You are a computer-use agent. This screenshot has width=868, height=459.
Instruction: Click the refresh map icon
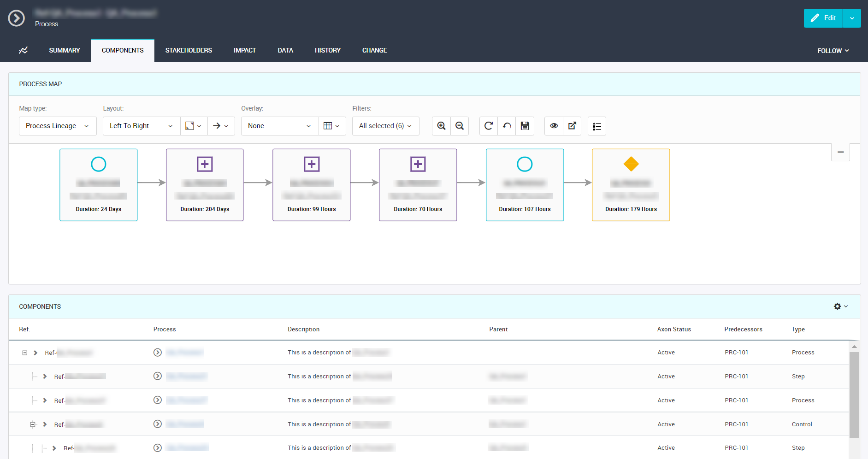point(489,126)
